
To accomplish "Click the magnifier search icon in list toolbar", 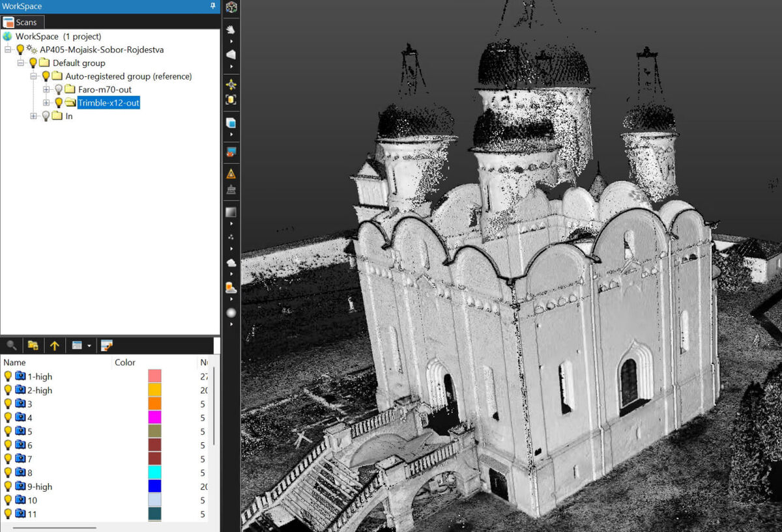I will [12, 345].
